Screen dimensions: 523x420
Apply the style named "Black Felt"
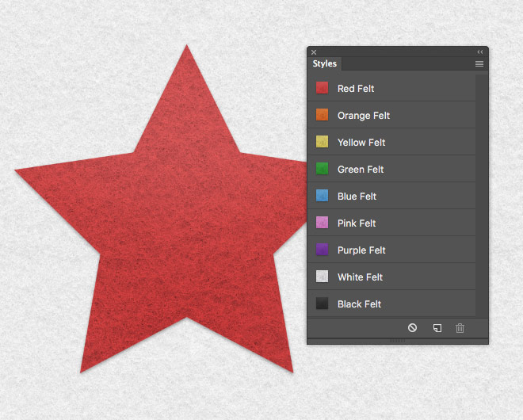(x=391, y=304)
